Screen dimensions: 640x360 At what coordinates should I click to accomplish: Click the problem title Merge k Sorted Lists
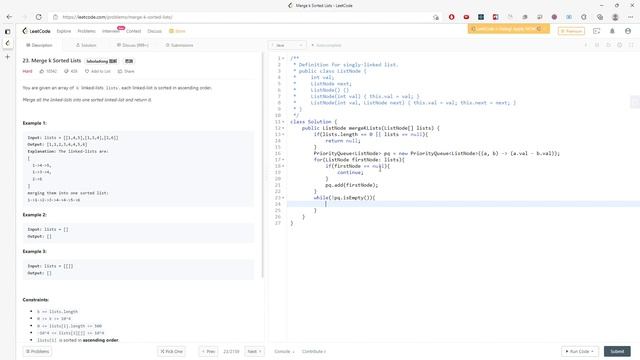[52, 61]
